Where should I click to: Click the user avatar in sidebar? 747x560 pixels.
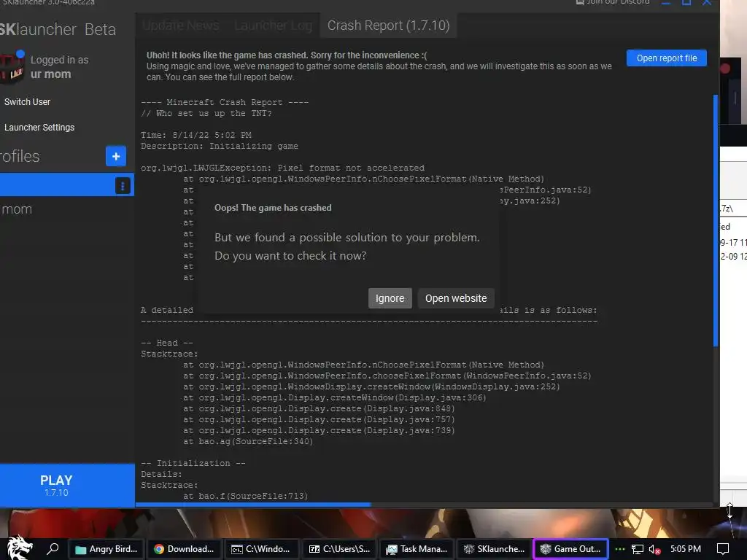coord(12,68)
